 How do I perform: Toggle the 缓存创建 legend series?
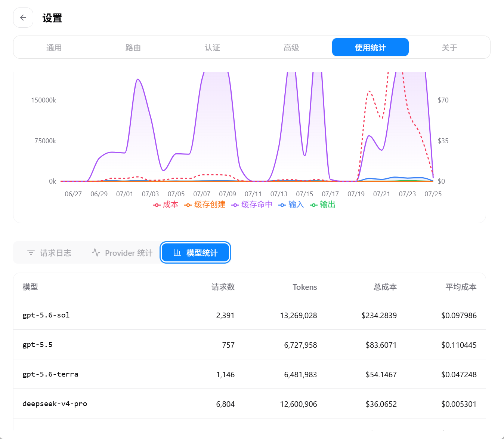[x=205, y=205]
